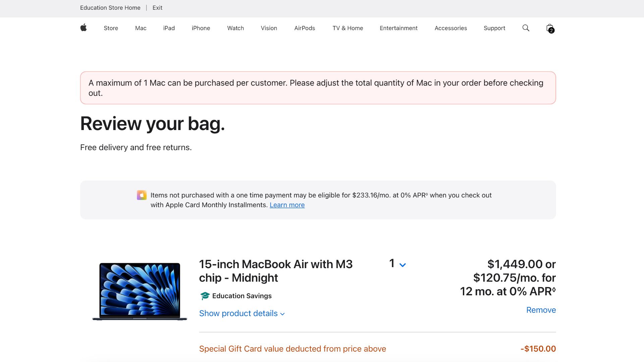Select the iPad menu item

[169, 28]
